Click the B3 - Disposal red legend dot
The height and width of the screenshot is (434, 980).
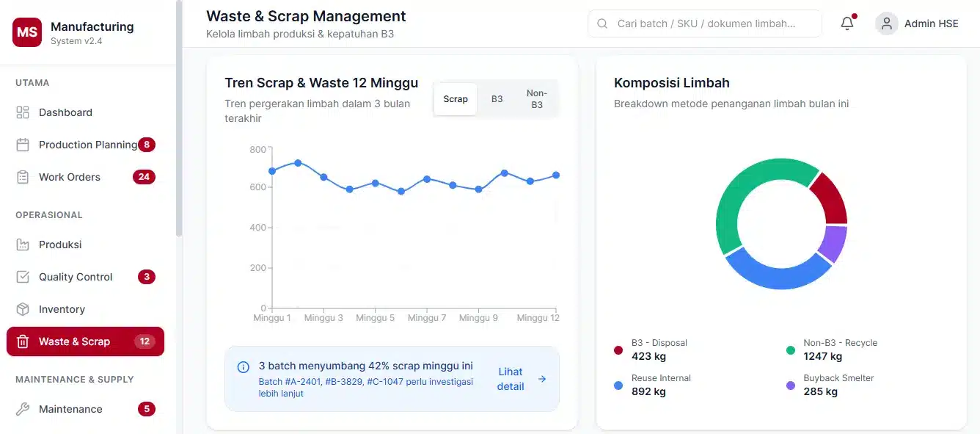point(618,350)
